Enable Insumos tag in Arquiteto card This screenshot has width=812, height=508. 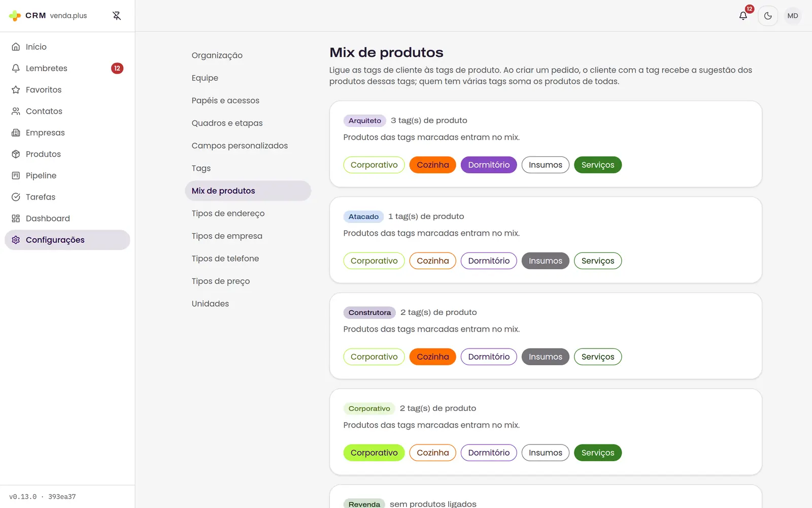[x=546, y=165]
